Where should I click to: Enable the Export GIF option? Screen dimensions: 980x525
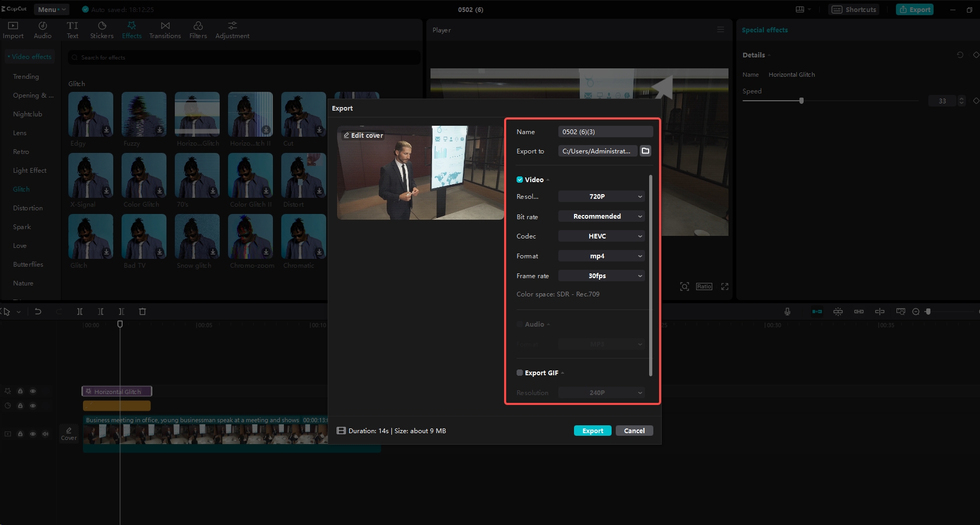click(x=520, y=373)
